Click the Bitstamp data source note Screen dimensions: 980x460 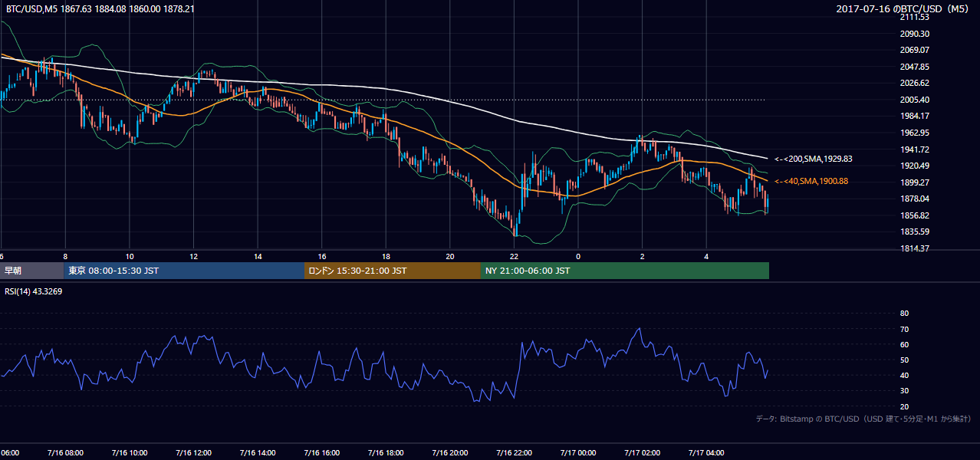pyautogui.click(x=863, y=419)
